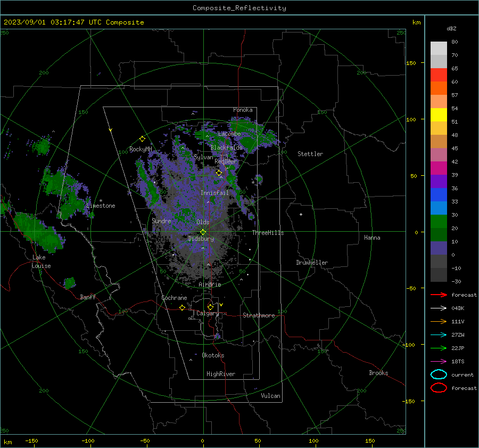Screen dimensions: 479x448
Task: Select the 65 dBZ red color swatch
Action: (x=439, y=75)
